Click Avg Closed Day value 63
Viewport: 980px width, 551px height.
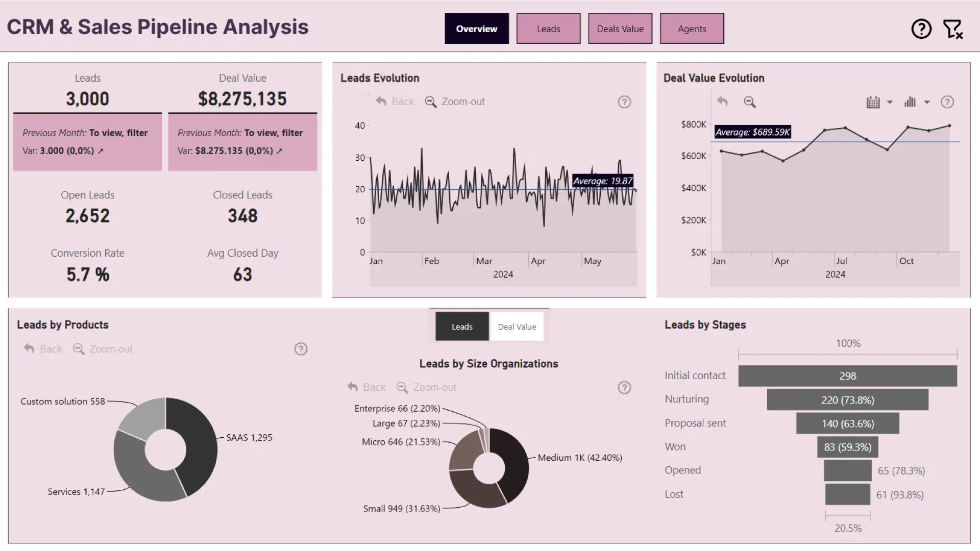click(x=242, y=274)
